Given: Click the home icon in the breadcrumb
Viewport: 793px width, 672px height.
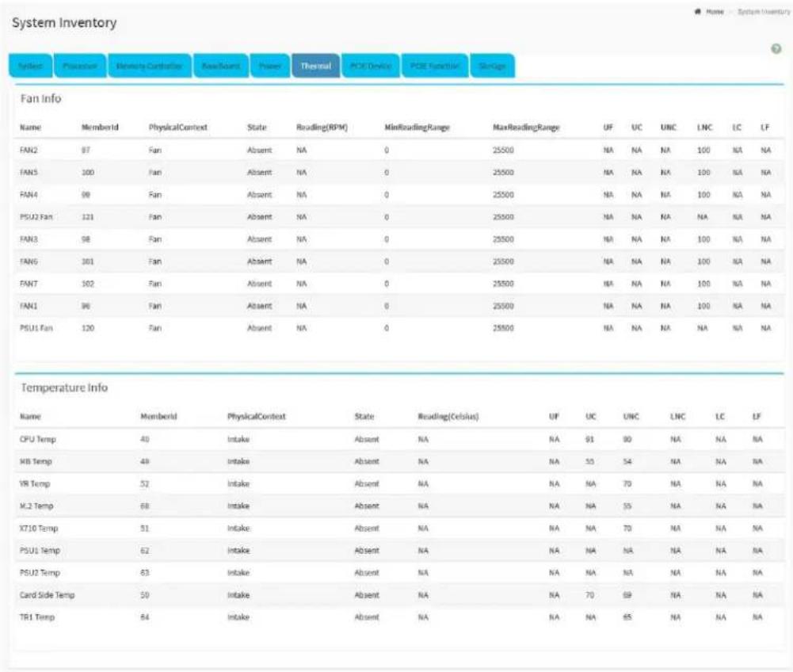Looking at the screenshot, I should (x=698, y=12).
